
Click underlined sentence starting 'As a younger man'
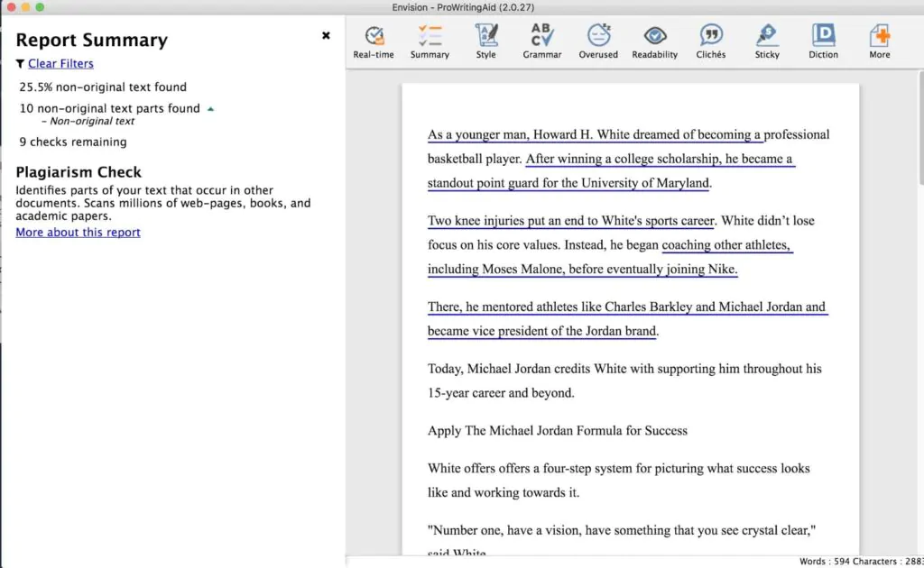[x=596, y=135]
